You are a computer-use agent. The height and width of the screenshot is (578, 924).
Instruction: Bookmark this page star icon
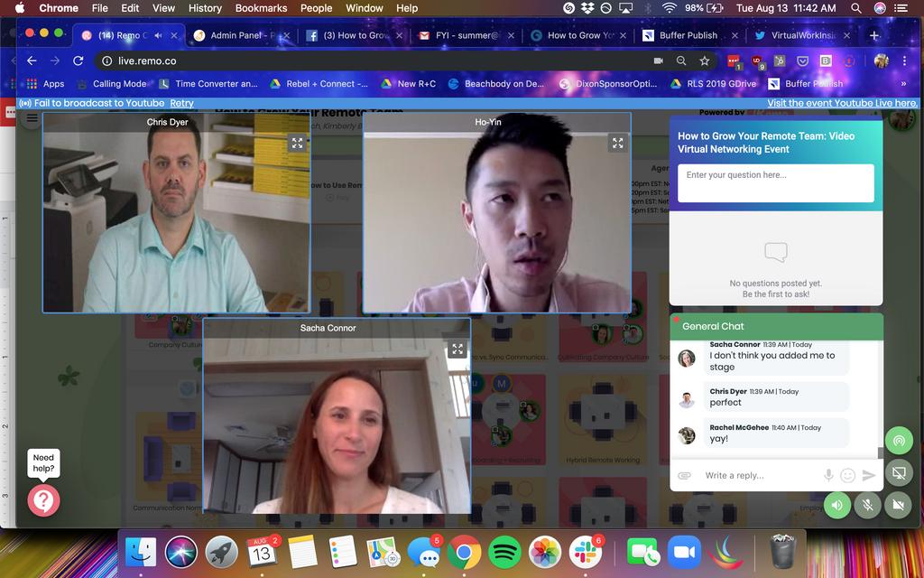click(704, 61)
